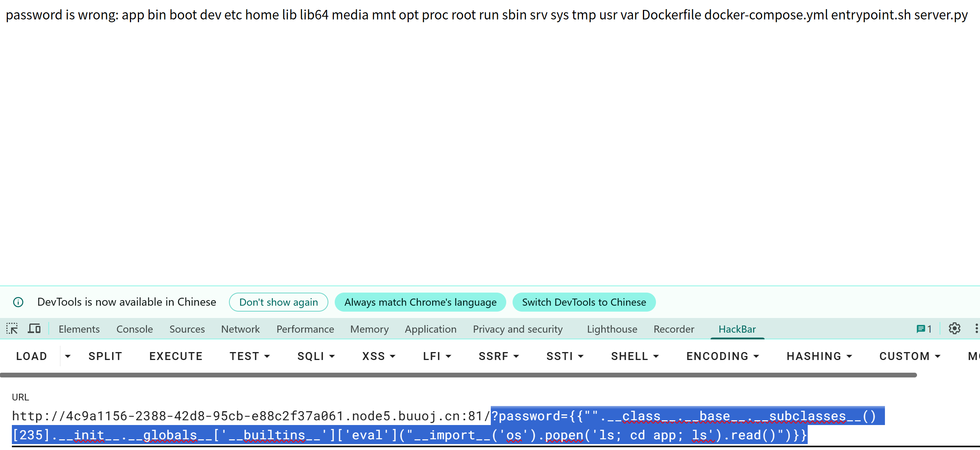Click Don't show again button
The height and width of the screenshot is (450, 980).
coord(278,302)
